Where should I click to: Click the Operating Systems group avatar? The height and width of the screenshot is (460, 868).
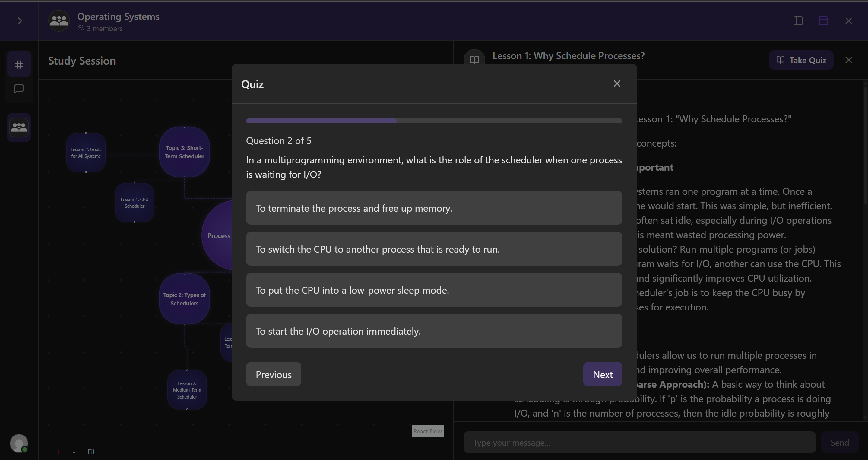[59, 21]
